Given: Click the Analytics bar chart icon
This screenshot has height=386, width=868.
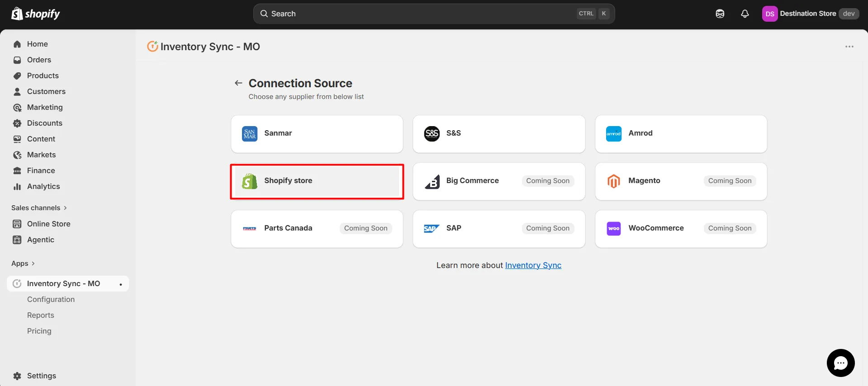Looking at the screenshot, I should click(17, 186).
